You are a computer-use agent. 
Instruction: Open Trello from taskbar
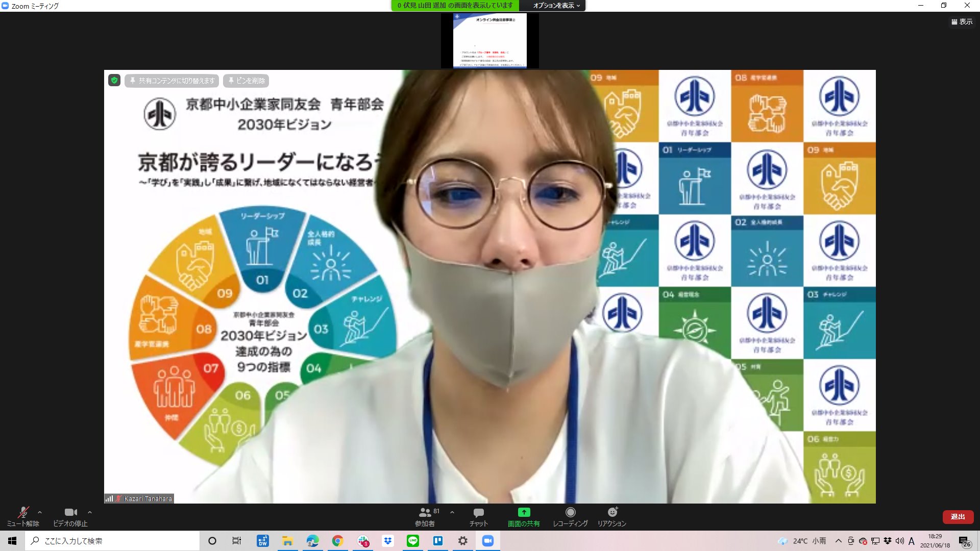tap(438, 541)
